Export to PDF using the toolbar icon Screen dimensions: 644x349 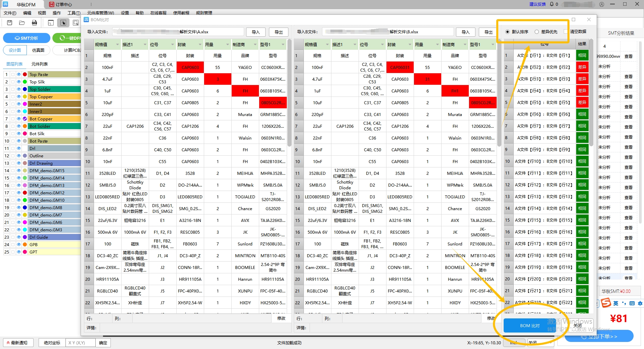coord(34,23)
